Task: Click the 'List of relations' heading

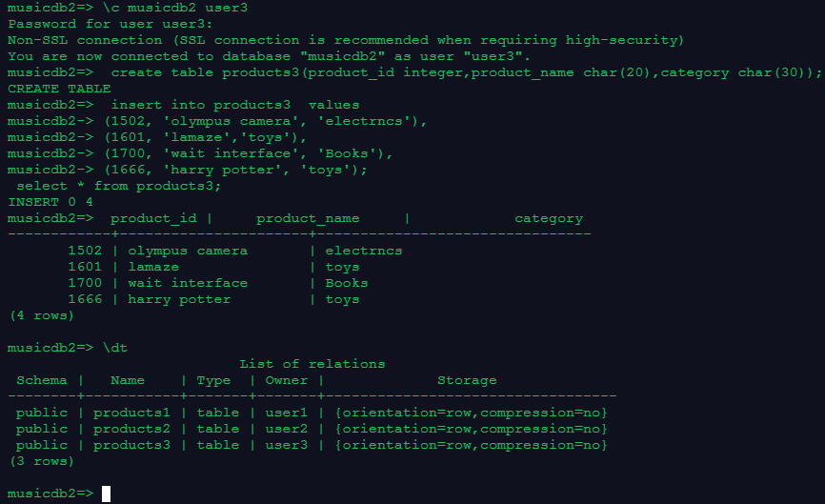Action: click(312, 364)
